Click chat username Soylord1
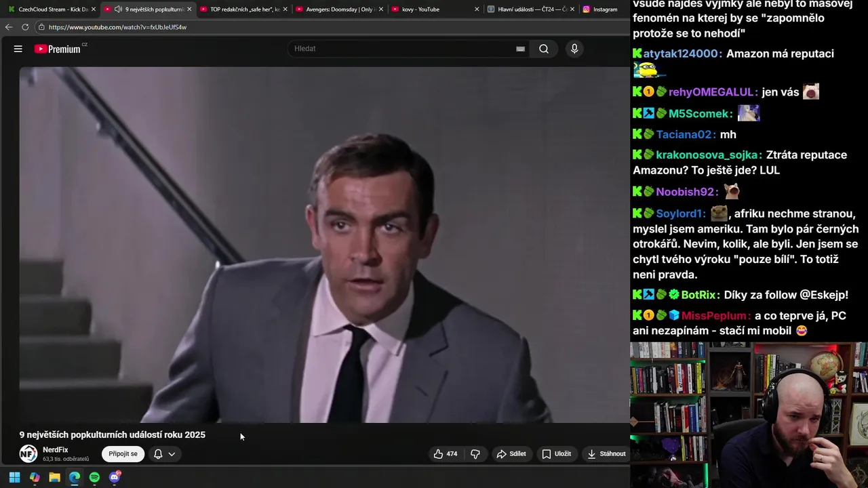The height and width of the screenshot is (488, 868). pos(680,213)
